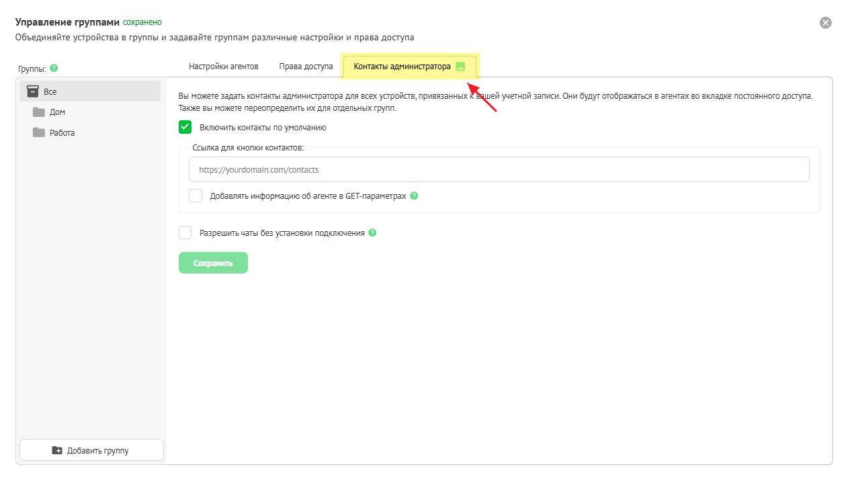Click the Работа folder icon
The image size is (848, 504).
[39, 132]
